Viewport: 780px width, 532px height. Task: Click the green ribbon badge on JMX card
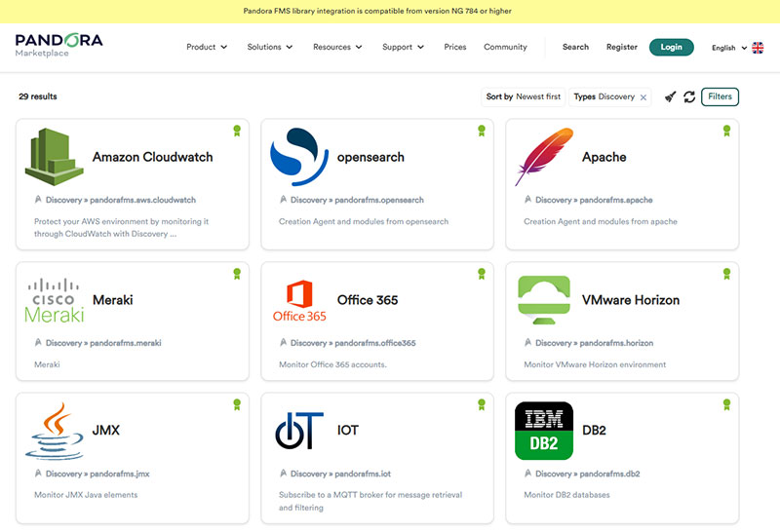click(x=237, y=404)
